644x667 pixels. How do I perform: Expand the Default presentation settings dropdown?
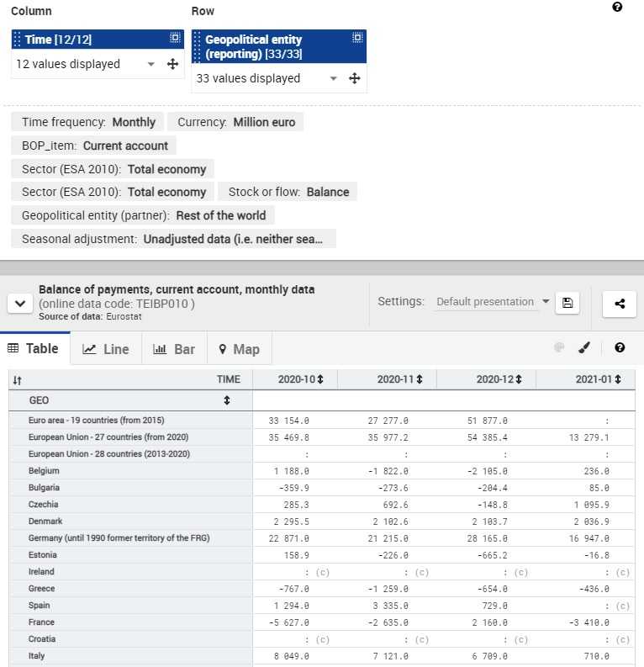coord(546,302)
